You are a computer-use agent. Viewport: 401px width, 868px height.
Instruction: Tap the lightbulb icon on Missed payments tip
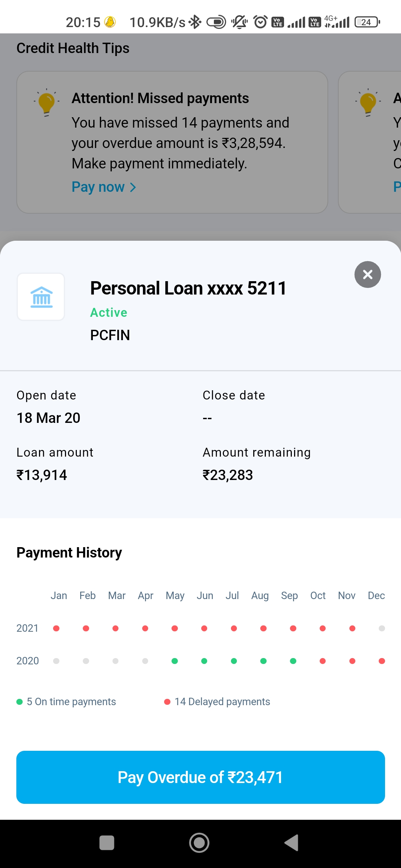click(46, 103)
